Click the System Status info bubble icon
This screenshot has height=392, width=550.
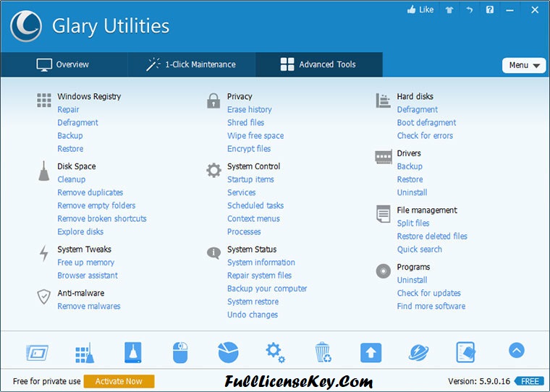coord(213,252)
